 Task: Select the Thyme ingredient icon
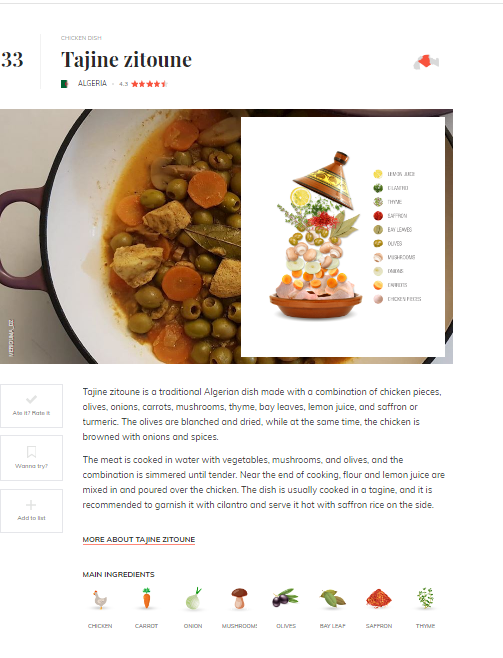pos(425,598)
